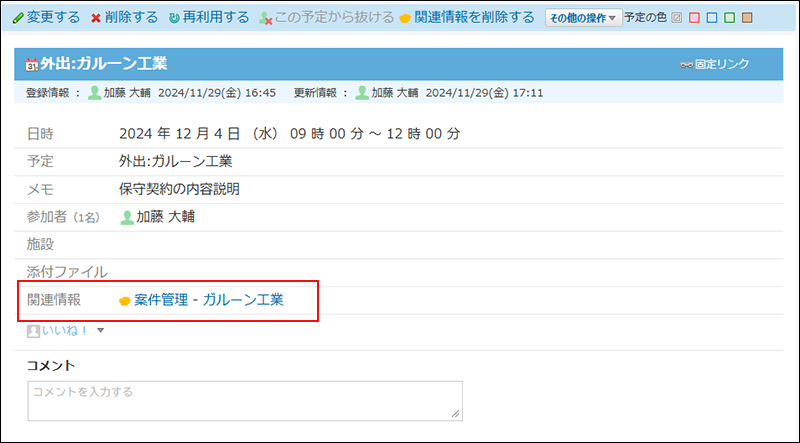Click the いいね！ like link
The image size is (800, 443).
[x=65, y=331]
